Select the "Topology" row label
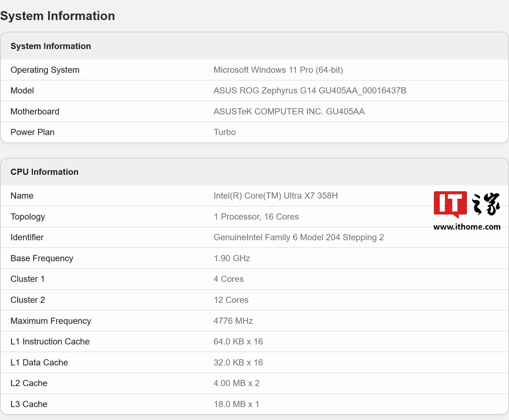The height and width of the screenshot is (420, 509). pyautogui.click(x=28, y=217)
